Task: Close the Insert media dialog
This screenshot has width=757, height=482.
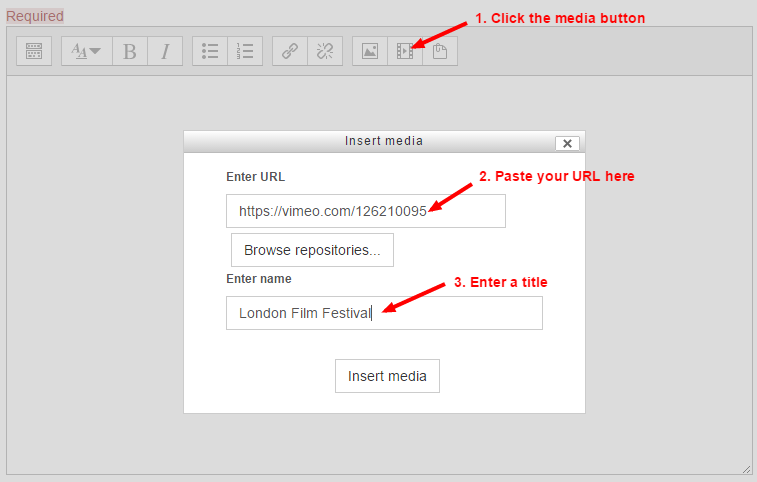Action: [x=568, y=143]
